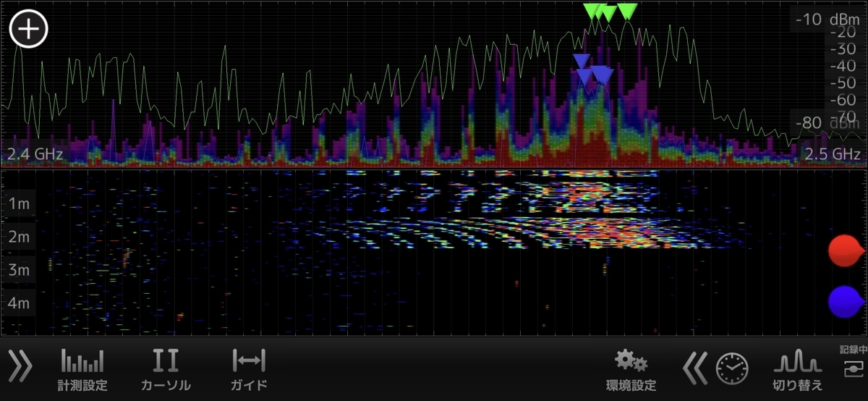Tap the 3m waterfall time label

pyautogui.click(x=19, y=270)
